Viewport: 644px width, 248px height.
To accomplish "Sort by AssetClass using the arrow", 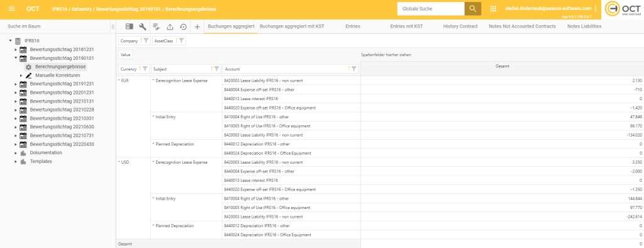I will click(x=176, y=40).
